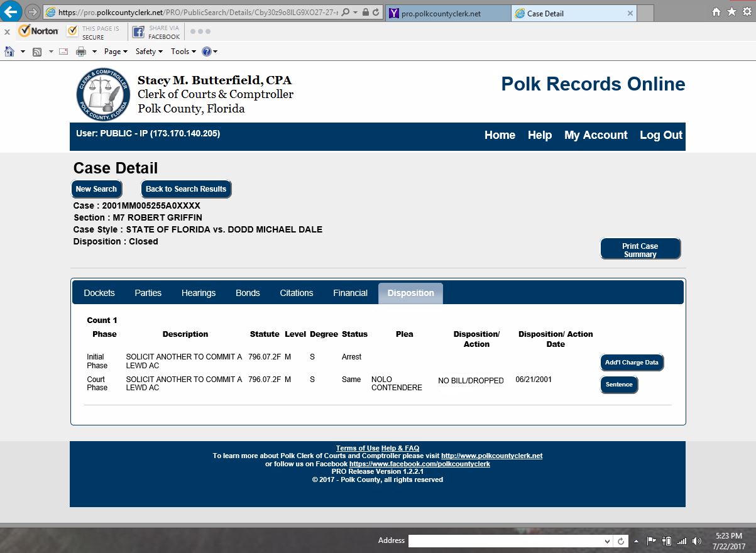Click the battery power tray icon
Screen dimensions: 756x553
(x=667, y=540)
